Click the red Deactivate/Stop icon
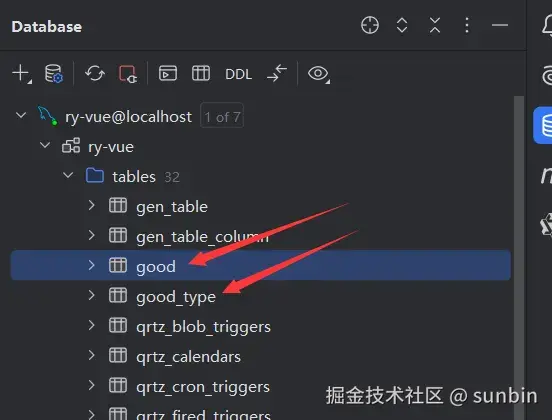The image size is (552, 420). pos(128,74)
